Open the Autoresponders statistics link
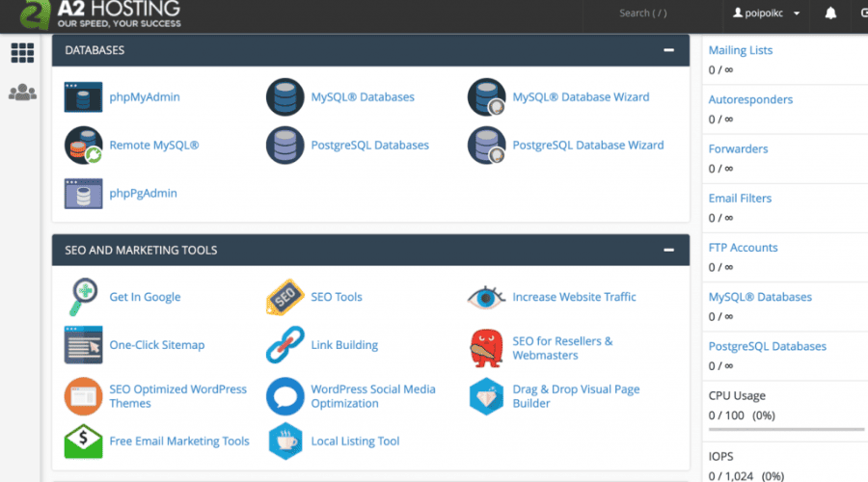Viewport: 868px width, 482px height. click(750, 99)
